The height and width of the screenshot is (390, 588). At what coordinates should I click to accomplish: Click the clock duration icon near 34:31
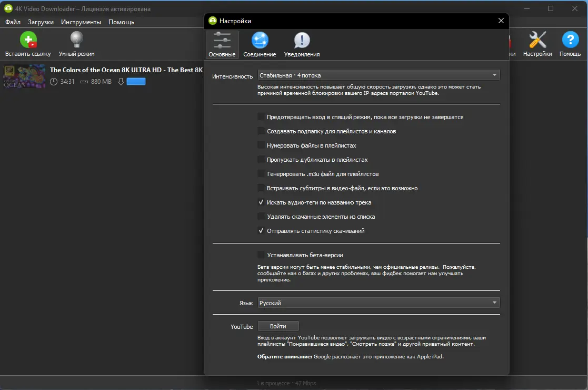(x=54, y=82)
